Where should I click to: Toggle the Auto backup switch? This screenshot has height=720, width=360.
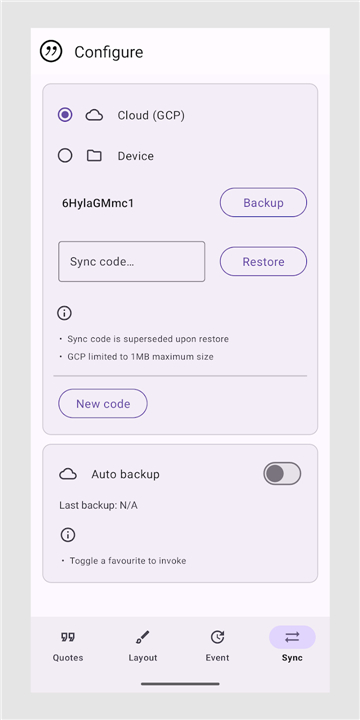click(x=282, y=473)
